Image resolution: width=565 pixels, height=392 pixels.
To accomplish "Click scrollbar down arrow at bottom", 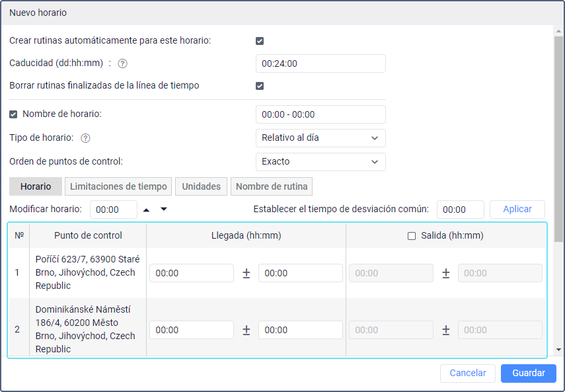I will (559, 349).
